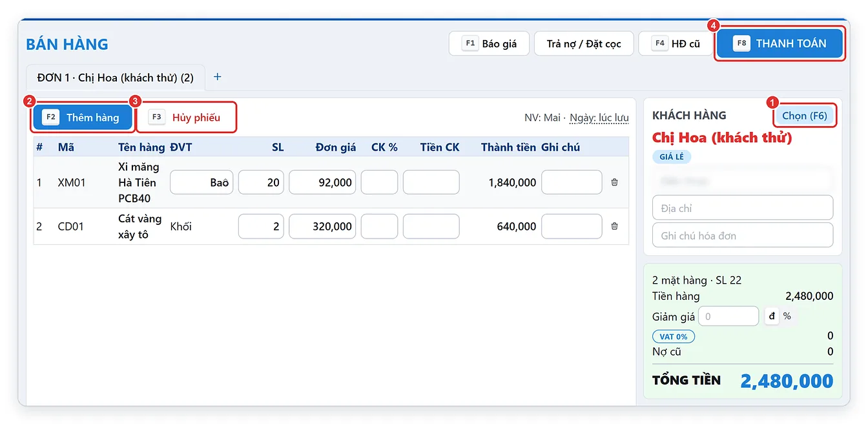This screenshot has width=868, height=424.
Task: Click Thêm hàng (F2) to add item
Action: [83, 117]
